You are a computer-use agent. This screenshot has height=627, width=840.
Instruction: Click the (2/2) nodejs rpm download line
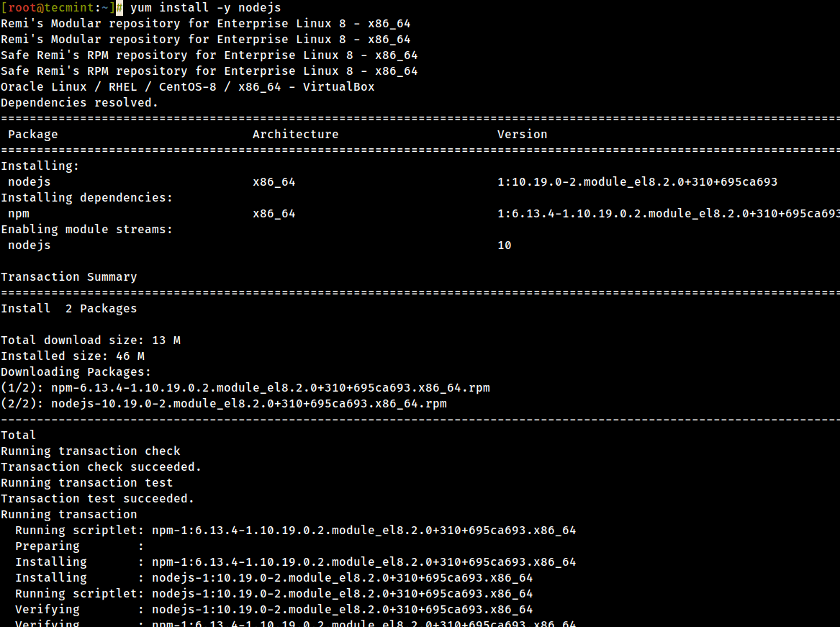224,404
